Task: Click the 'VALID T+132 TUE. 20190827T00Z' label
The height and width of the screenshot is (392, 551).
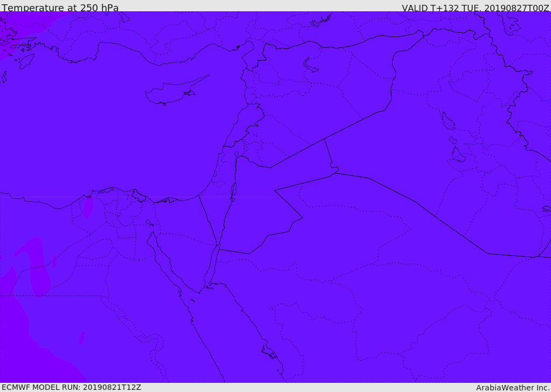Action: [x=476, y=8]
